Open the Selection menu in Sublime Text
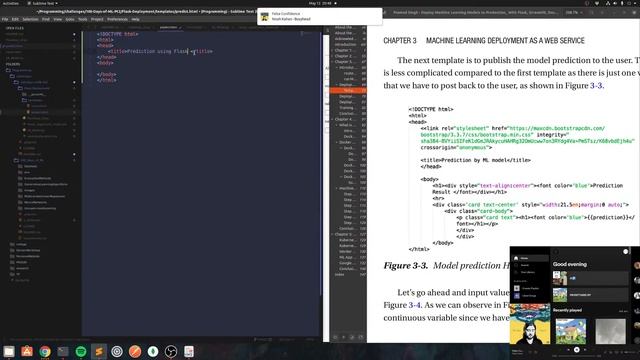The height and width of the screenshot is (360, 640). (30, 19)
